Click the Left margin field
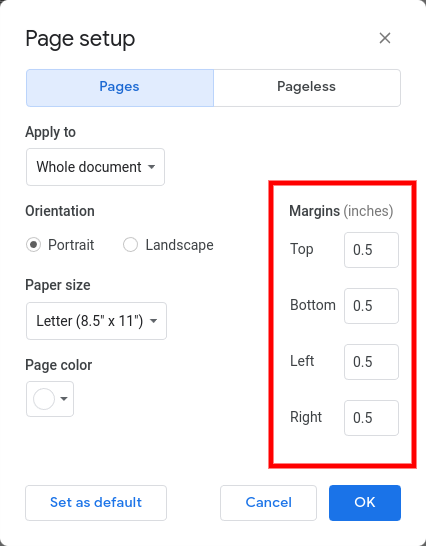The height and width of the screenshot is (546, 426). pyautogui.click(x=371, y=362)
